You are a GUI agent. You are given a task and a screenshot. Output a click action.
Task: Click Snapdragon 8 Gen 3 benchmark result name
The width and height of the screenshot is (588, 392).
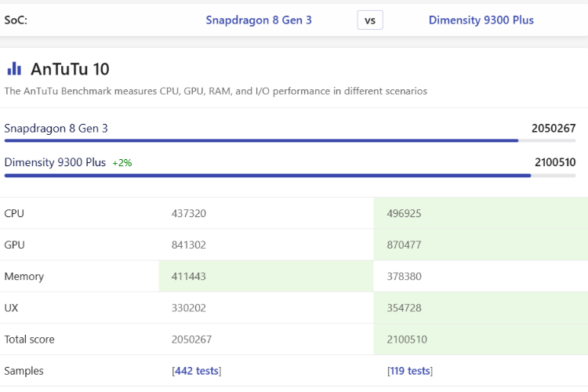(56, 129)
